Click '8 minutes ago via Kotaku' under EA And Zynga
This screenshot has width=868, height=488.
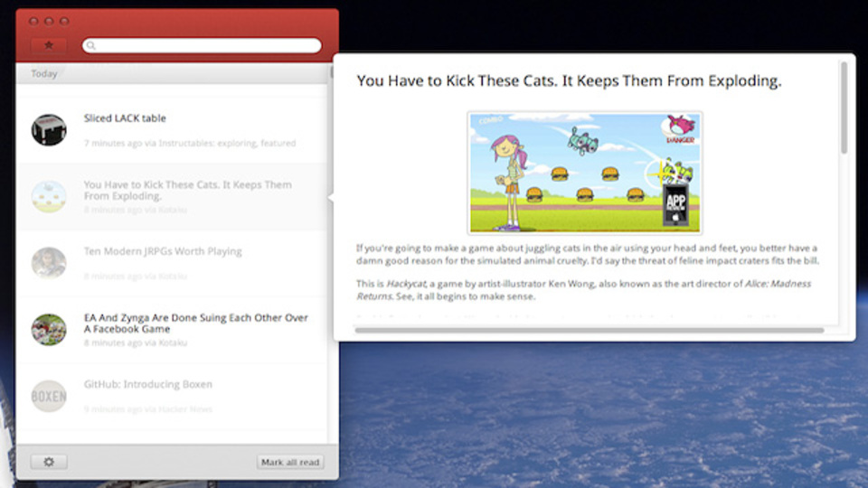point(136,343)
